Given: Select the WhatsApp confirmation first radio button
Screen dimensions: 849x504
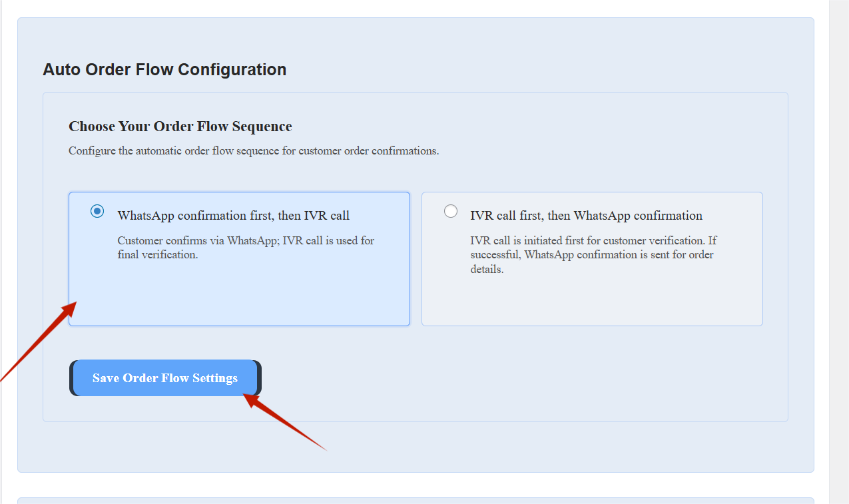Looking at the screenshot, I should (x=98, y=212).
